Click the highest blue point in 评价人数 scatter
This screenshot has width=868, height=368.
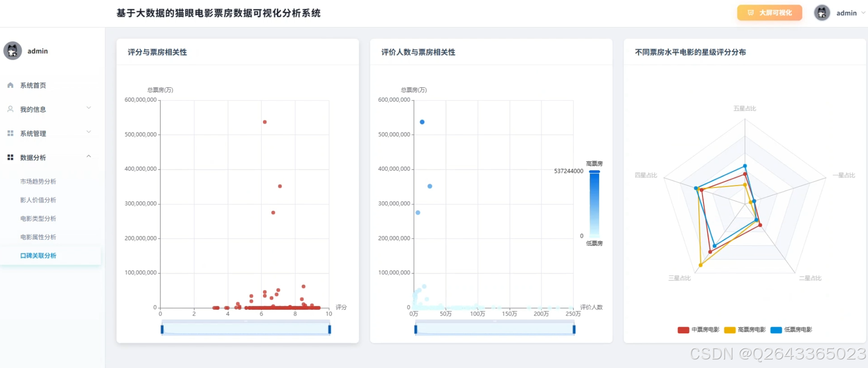click(422, 122)
